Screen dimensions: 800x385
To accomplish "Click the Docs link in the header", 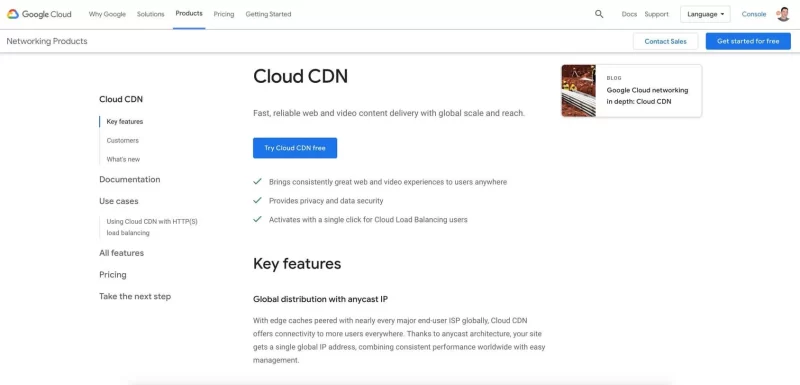I will click(629, 14).
